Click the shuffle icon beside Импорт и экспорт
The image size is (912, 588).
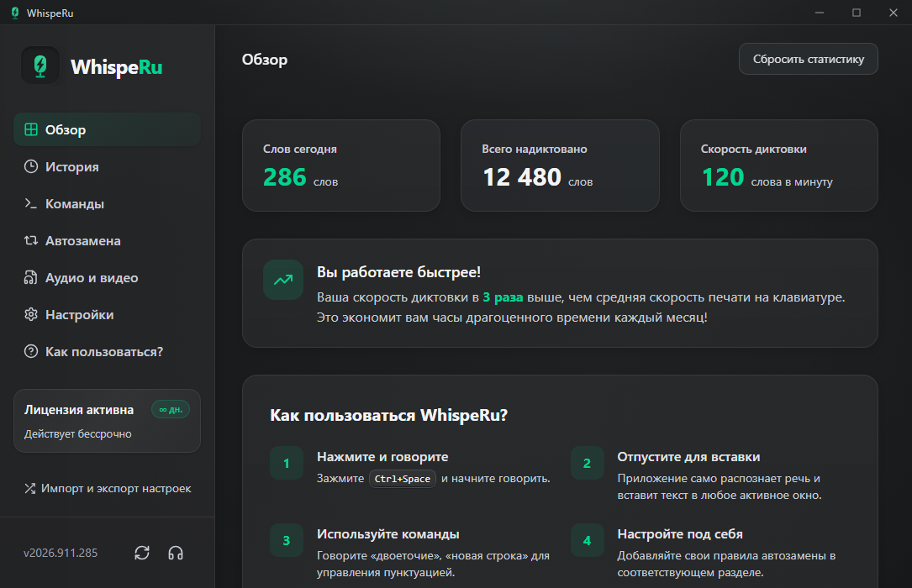click(29, 489)
